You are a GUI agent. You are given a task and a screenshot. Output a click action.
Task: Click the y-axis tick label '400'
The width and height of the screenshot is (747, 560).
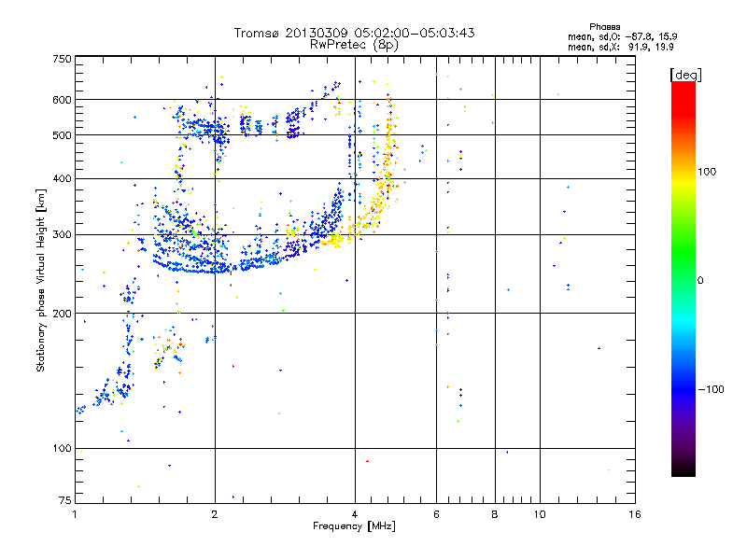(62, 179)
